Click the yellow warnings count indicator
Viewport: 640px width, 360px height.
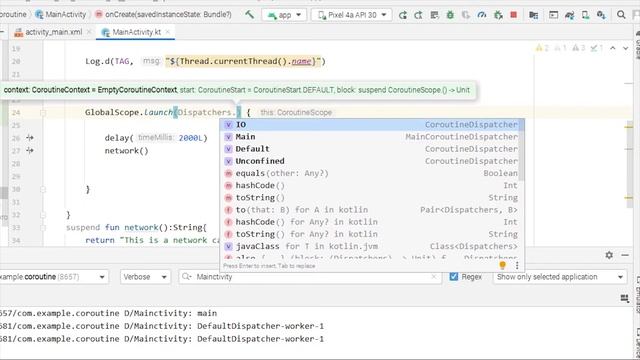[542, 48]
